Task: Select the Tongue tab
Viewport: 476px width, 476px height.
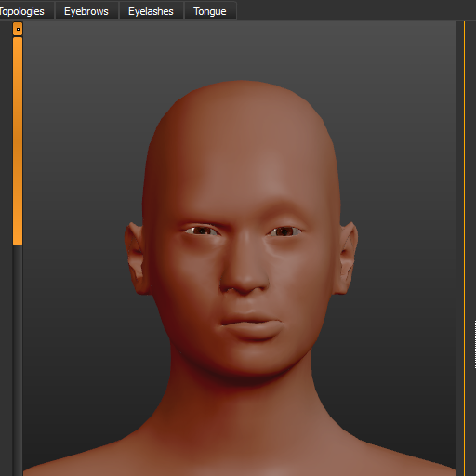Action: [x=210, y=11]
